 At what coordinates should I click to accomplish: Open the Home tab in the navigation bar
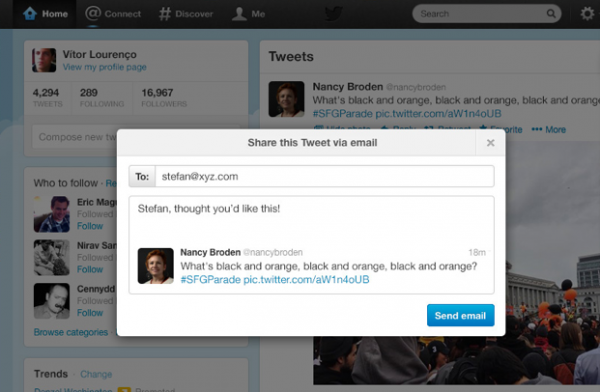click(45, 14)
